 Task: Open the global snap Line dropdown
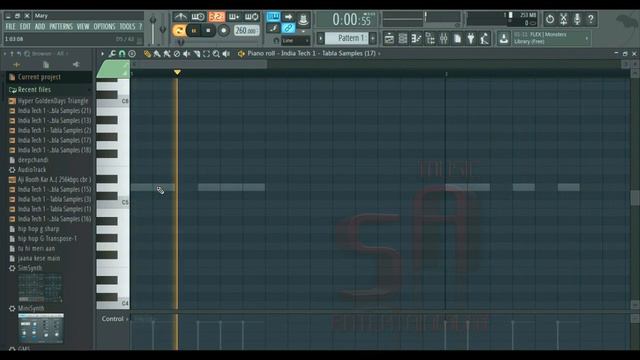click(295, 40)
